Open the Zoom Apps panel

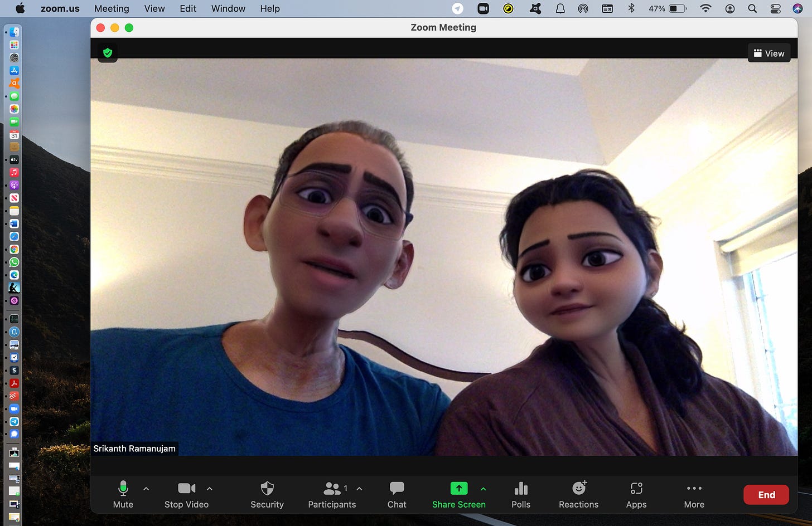coord(636,494)
